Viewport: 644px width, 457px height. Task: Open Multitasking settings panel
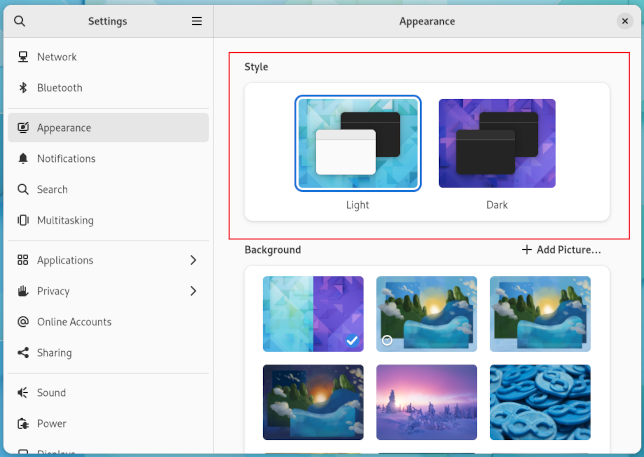pyautogui.click(x=108, y=220)
